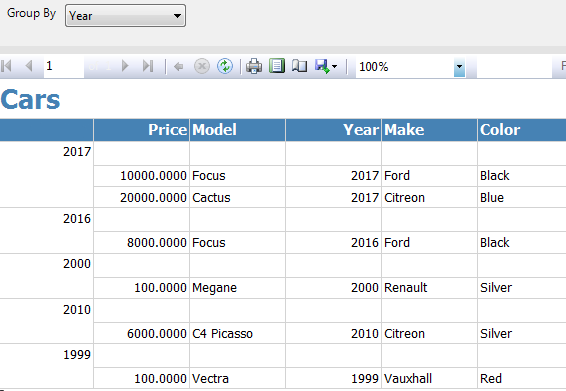Click the Megane model cell
The image size is (566, 391).
pyautogui.click(x=238, y=288)
